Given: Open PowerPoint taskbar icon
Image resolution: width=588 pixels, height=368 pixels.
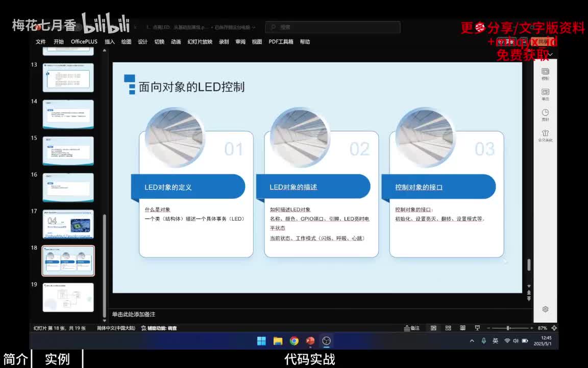Looking at the screenshot, I should click(310, 340).
